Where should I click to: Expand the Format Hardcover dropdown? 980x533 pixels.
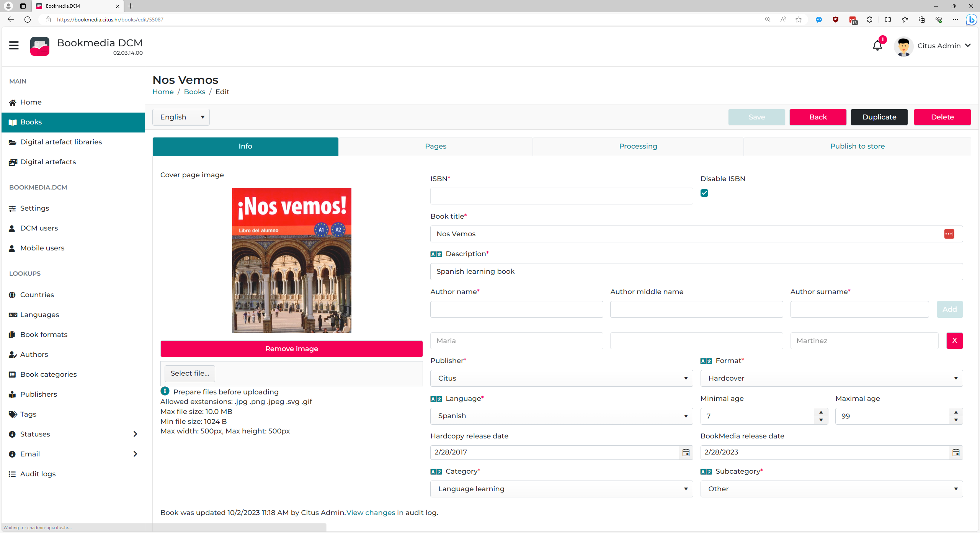point(831,378)
